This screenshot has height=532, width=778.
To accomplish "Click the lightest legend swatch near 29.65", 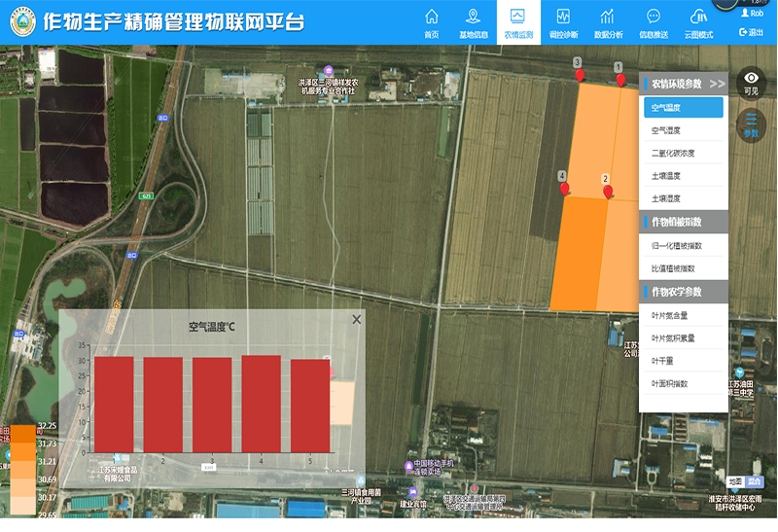I will (x=23, y=506).
